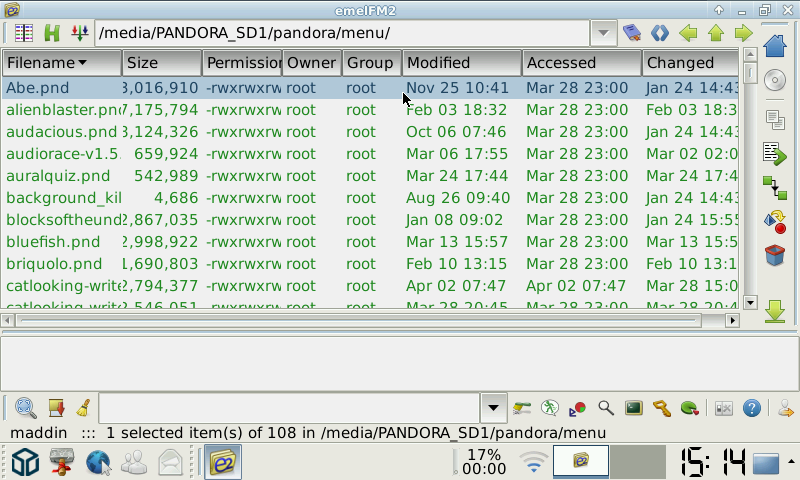Open the terminal icon
800x480 pixels.
click(x=634, y=408)
